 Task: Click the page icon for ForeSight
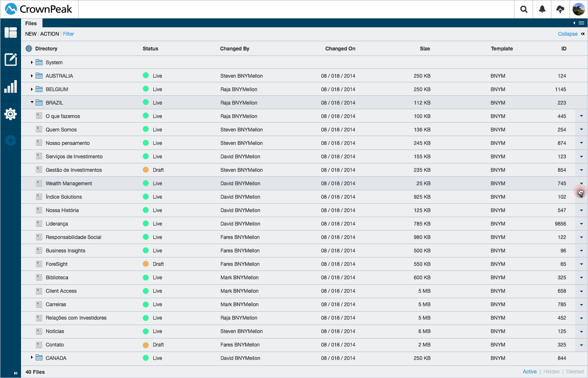39,264
